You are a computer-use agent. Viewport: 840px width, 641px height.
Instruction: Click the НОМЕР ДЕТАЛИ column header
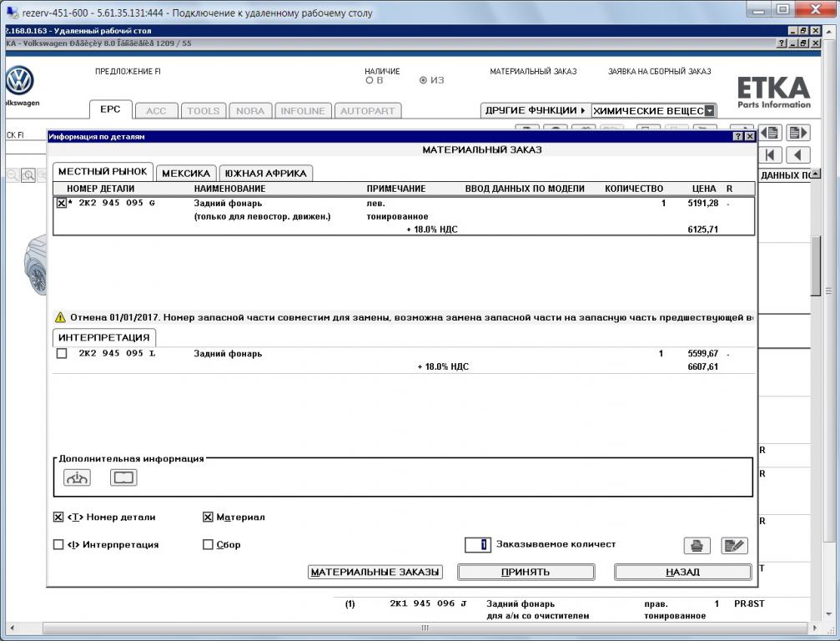[x=100, y=189]
